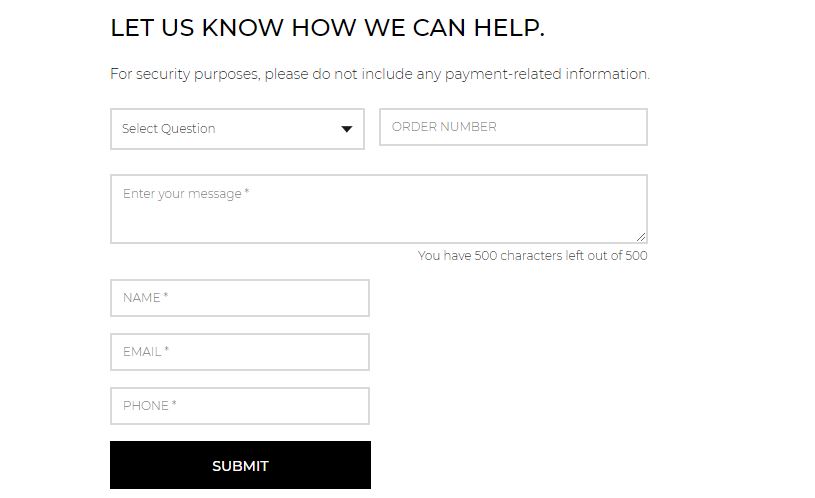The width and height of the screenshot is (815, 498).
Task: Click the PHONE placeholder text
Action: pos(149,406)
